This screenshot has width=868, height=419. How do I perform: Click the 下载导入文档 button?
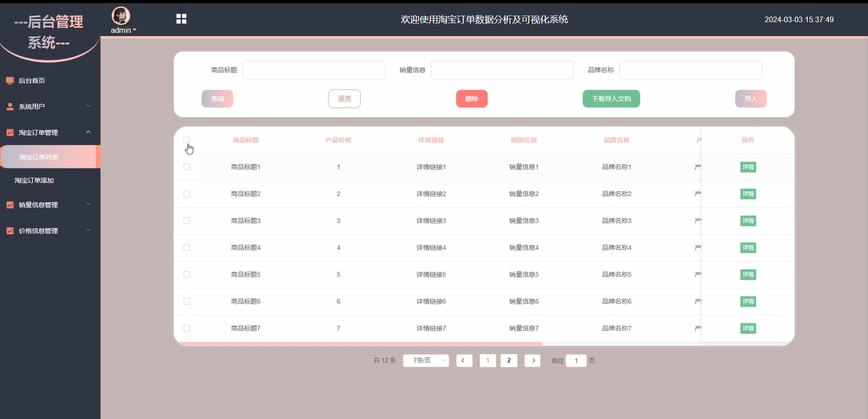[612, 99]
